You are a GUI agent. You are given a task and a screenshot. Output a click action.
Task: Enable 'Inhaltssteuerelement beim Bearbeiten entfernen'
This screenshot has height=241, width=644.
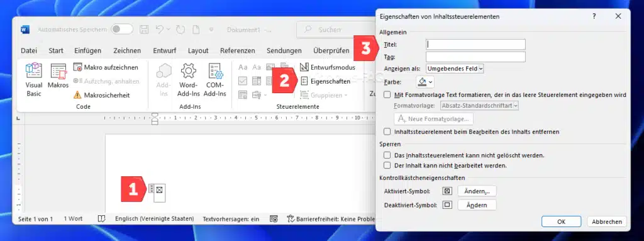(x=387, y=132)
